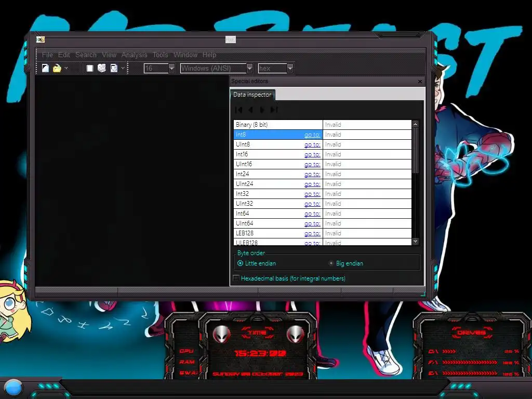Screen dimensions: 532x399
Task: Click go to link for UInt32
Action: point(312,204)
